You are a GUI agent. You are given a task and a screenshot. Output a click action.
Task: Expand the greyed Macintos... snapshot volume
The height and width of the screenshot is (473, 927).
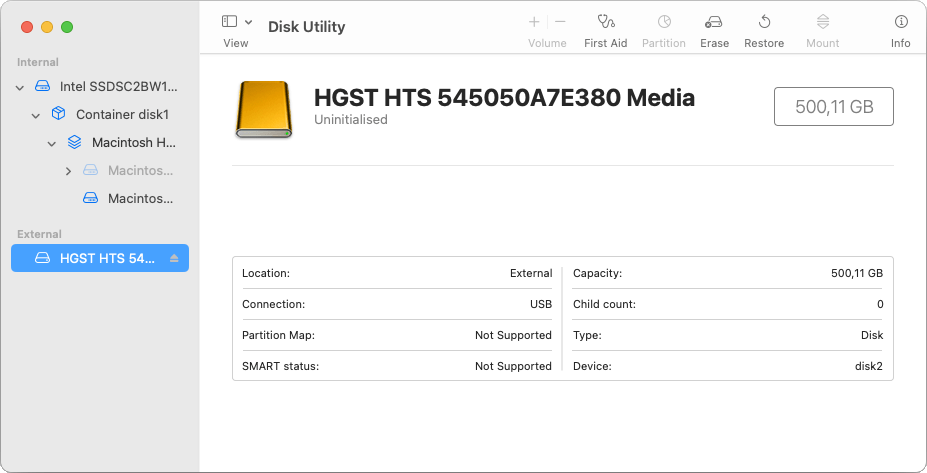[x=68, y=171]
